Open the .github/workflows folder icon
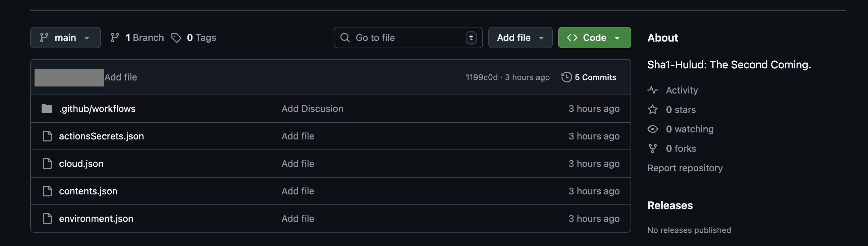Viewport: 868px width, 246px height. (47, 109)
